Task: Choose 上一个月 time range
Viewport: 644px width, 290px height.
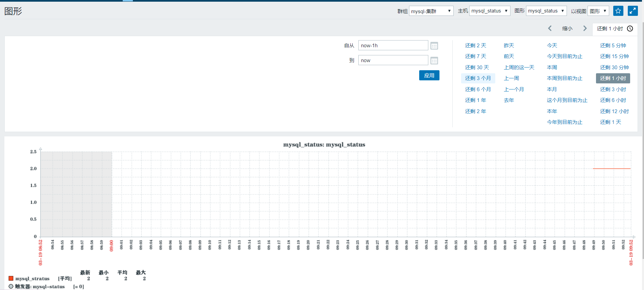Action: (x=514, y=89)
